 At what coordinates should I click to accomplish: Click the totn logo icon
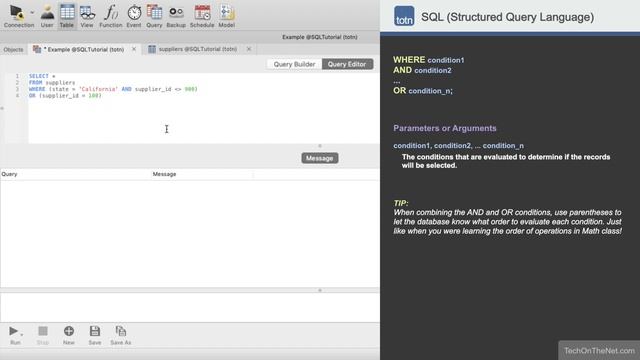pyautogui.click(x=404, y=16)
